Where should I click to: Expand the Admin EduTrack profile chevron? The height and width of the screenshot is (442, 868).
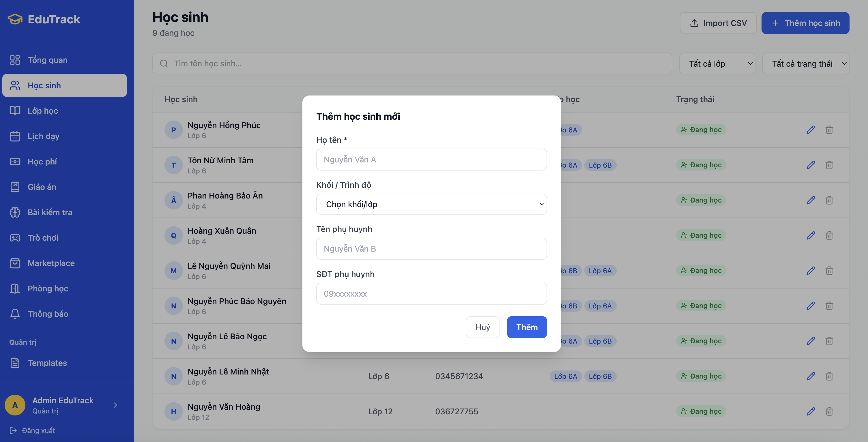tap(115, 405)
